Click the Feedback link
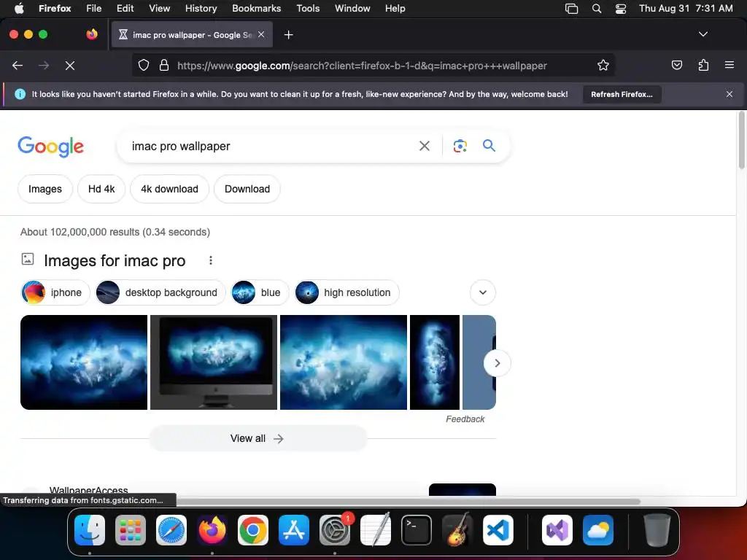Image resolution: width=747 pixels, height=560 pixels. (x=465, y=419)
